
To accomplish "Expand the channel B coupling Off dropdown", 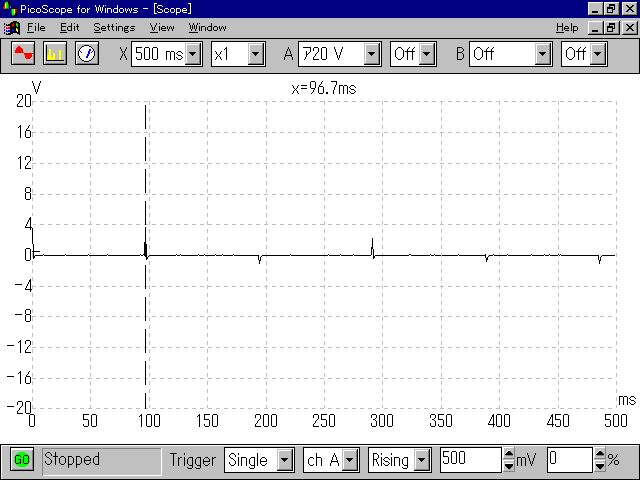I will coord(598,54).
